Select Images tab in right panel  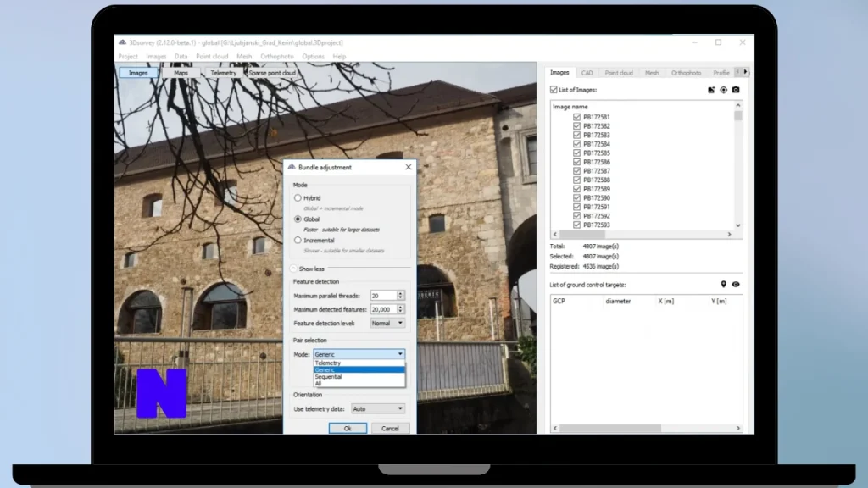pyautogui.click(x=559, y=73)
